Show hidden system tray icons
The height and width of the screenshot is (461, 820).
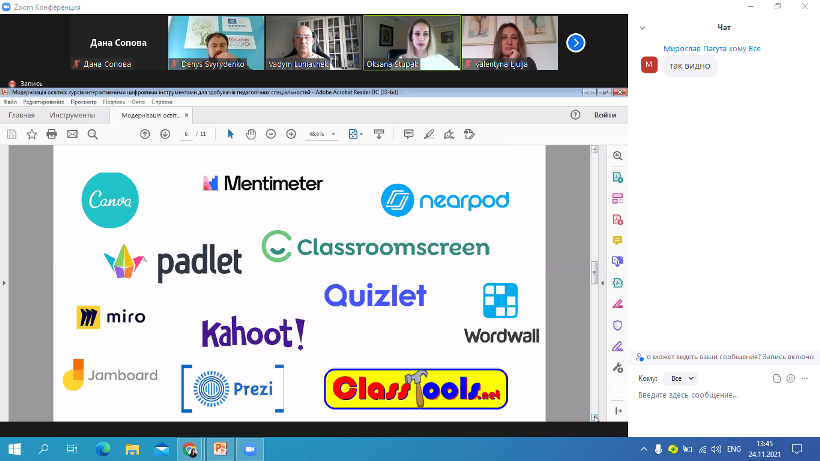(644, 449)
